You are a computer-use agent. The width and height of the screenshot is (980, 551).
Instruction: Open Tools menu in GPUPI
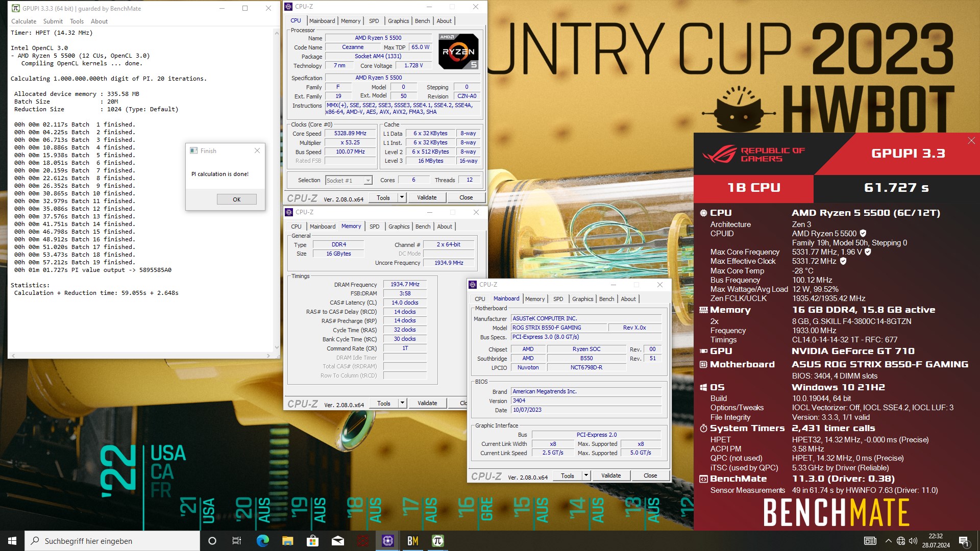tap(77, 21)
